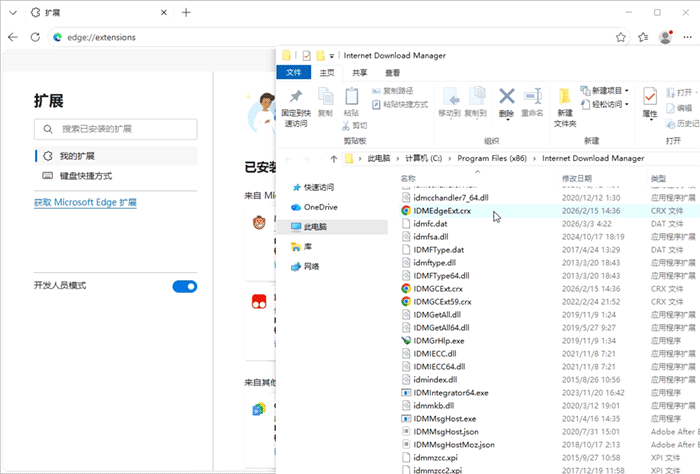Select the IDMEdgeExt.crx file
Image resolution: width=700 pixels, height=474 pixels.
pyautogui.click(x=442, y=211)
